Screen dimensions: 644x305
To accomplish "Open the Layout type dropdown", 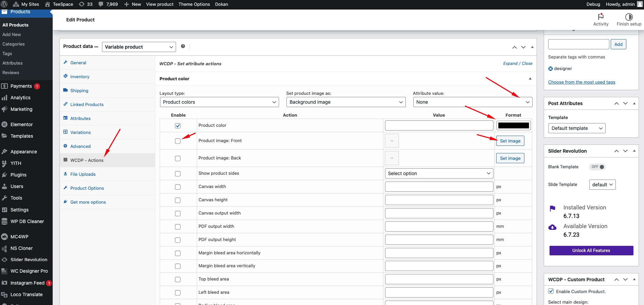I will pyautogui.click(x=220, y=102).
